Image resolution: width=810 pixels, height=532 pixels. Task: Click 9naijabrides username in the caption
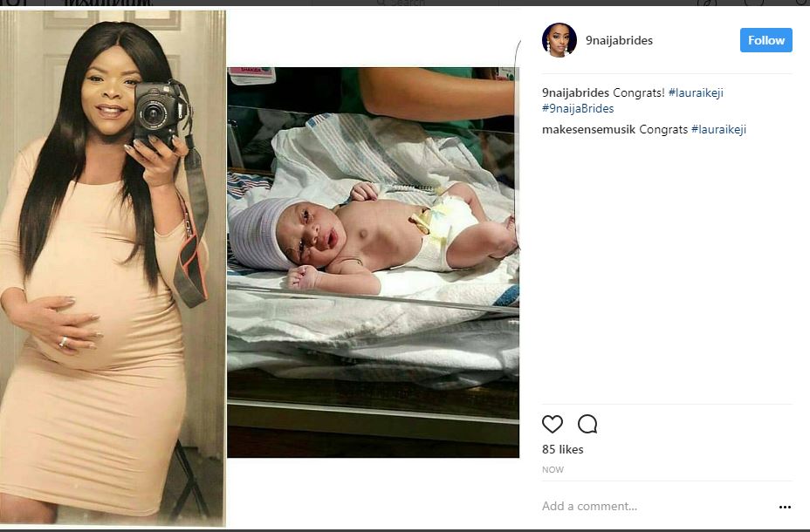point(575,92)
